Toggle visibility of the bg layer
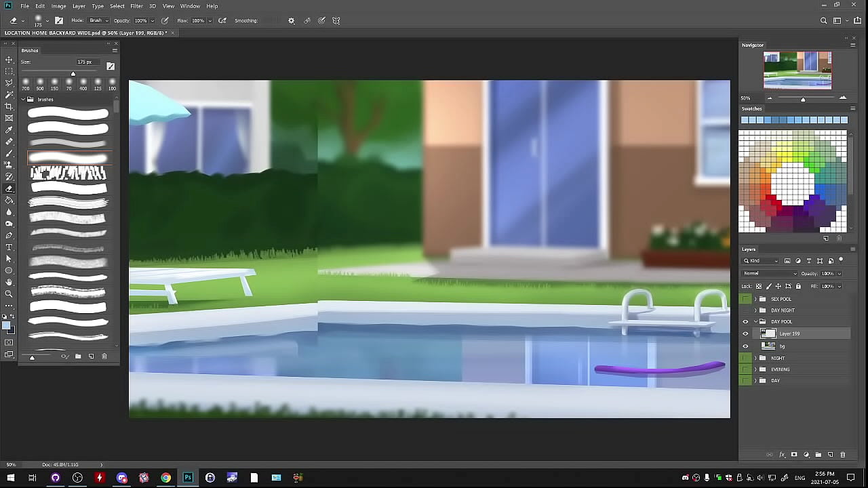The width and height of the screenshot is (868, 488). click(x=746, y=346)
